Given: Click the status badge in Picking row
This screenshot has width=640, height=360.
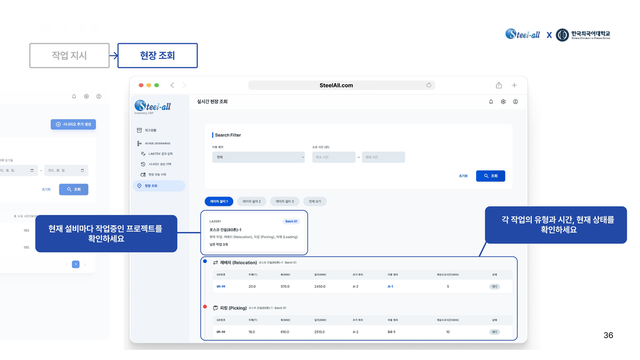Looking at the screenshot, I should [494, 332].
